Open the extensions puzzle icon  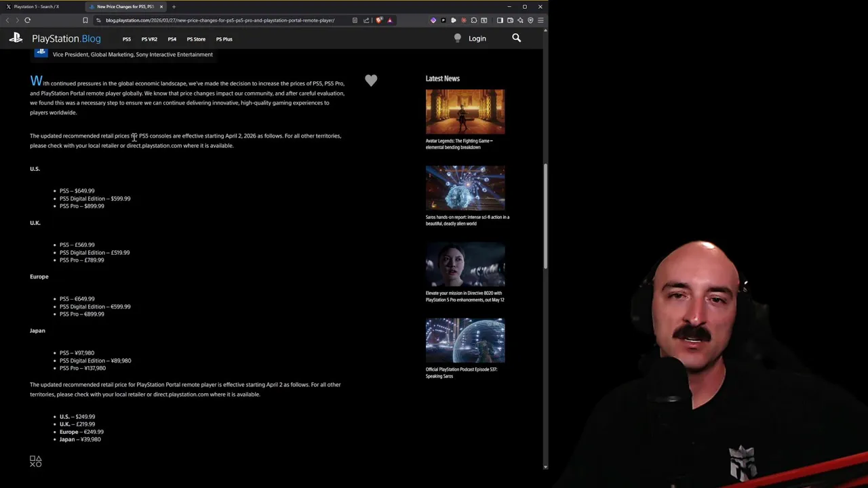pos(474,20)
